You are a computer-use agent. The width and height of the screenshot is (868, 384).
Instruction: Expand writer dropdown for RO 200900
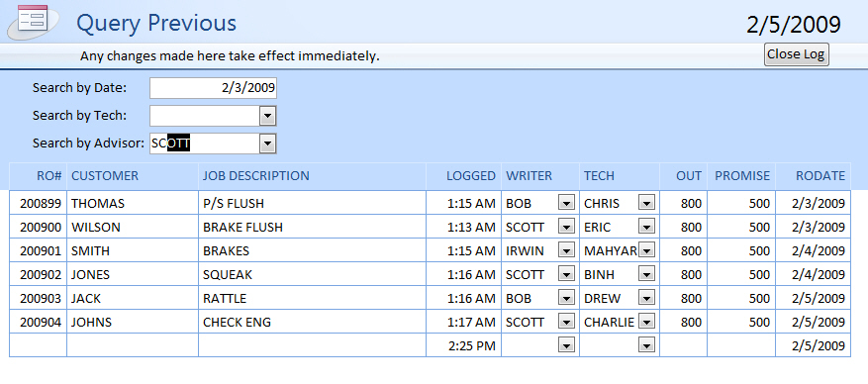[x=566, y=227]
